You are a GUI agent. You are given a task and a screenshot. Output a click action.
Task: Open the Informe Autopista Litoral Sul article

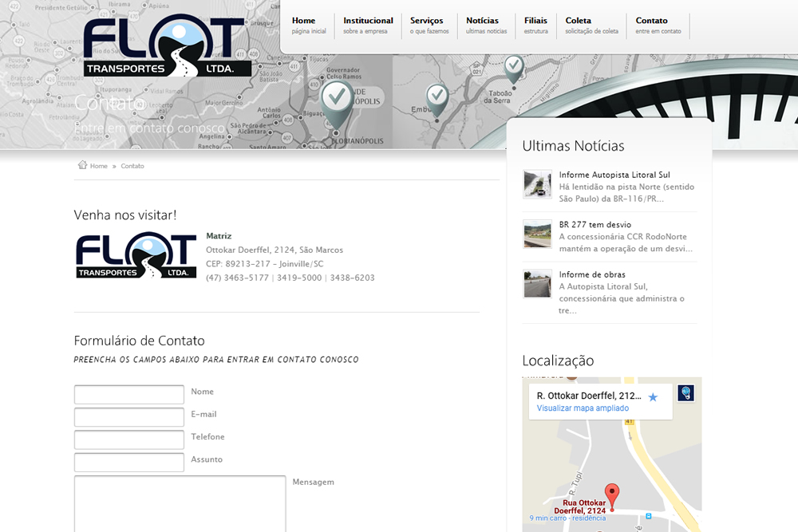614,175
